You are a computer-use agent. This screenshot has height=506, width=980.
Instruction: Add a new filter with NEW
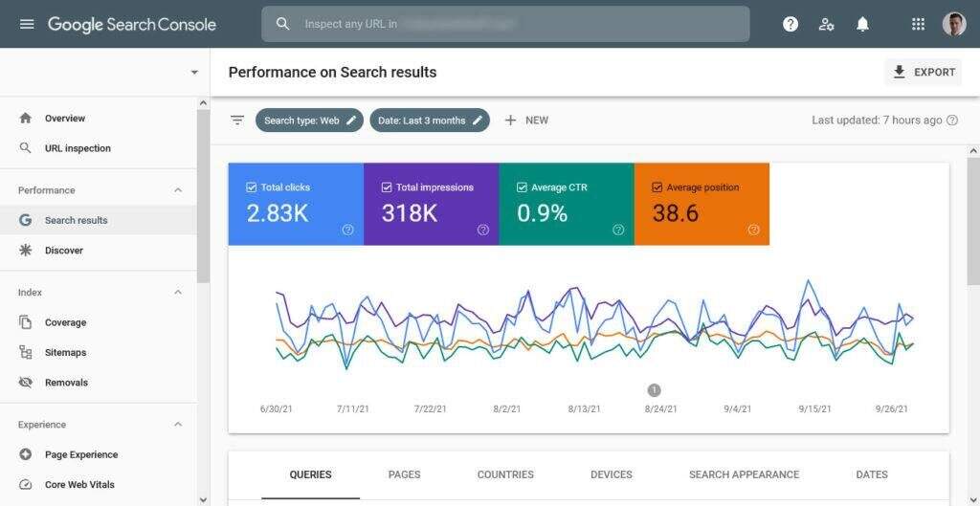(526, 121)
